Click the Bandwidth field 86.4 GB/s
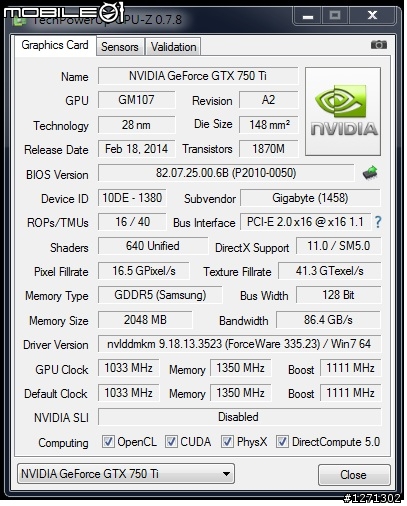Viewport: 407px width, 506px height. pyautogui.click(x=328, y=320)
